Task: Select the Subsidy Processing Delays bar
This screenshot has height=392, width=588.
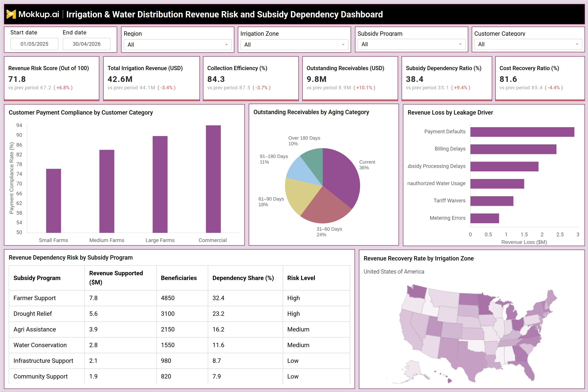Action: pos(504,167)
